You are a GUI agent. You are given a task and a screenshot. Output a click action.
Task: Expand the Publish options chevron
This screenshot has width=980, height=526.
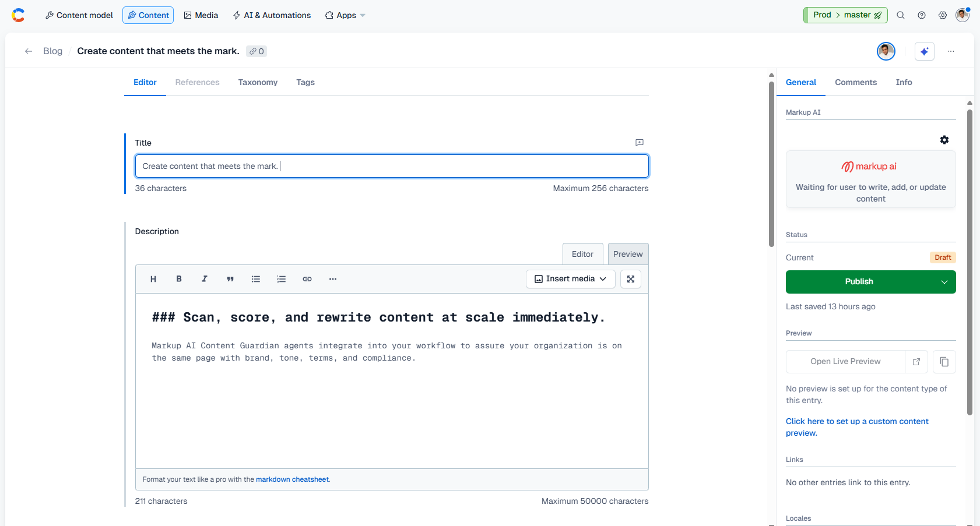(x=944, y=281)
